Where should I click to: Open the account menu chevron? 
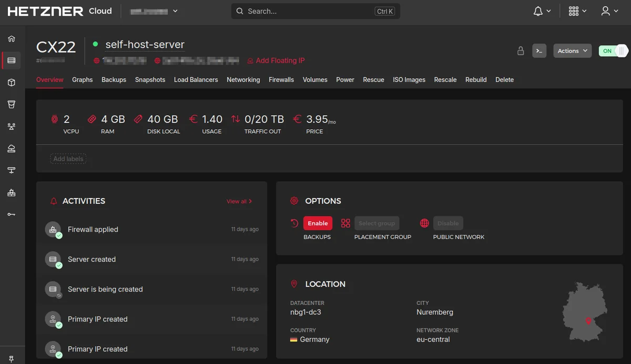click(615, 11)
